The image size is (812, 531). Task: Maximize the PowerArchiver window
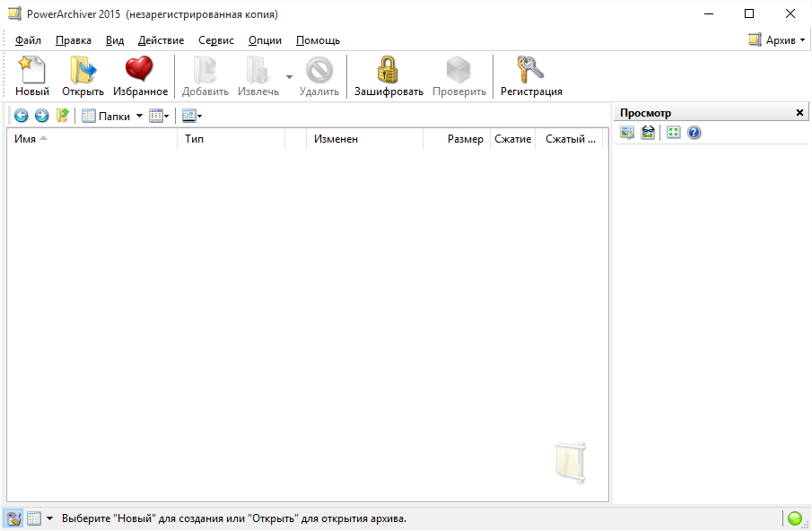tap(749, 13)
